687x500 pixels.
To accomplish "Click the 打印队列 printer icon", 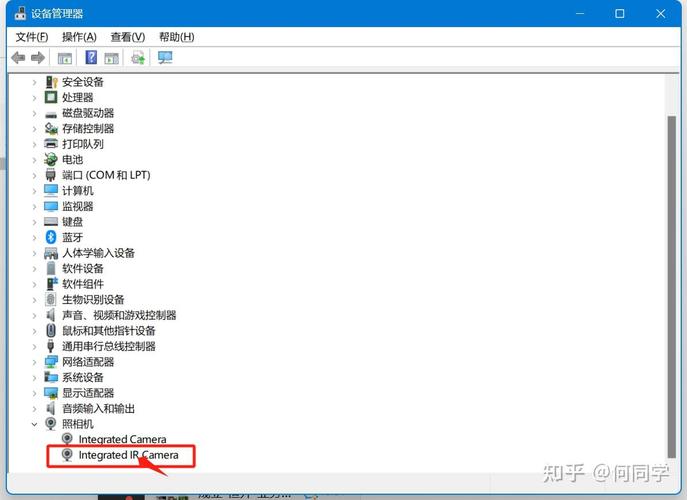I will 51,144.
